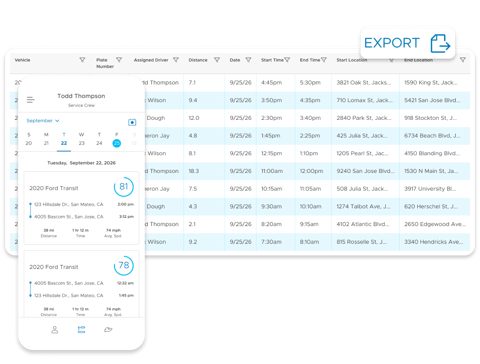Image resolution: width=480 pixels, height=364 pixels.
Task: Click the 1590 King St end location
Action: 431,82
